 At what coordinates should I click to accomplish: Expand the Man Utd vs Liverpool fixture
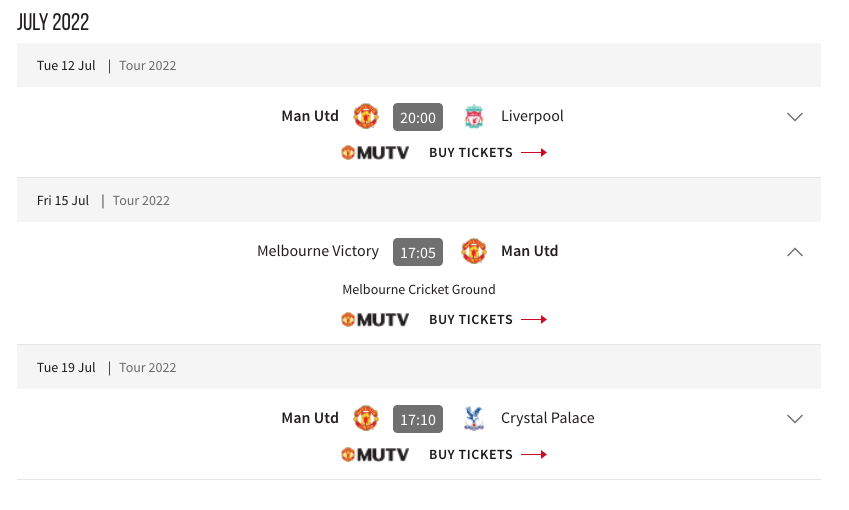coord(794,117)
